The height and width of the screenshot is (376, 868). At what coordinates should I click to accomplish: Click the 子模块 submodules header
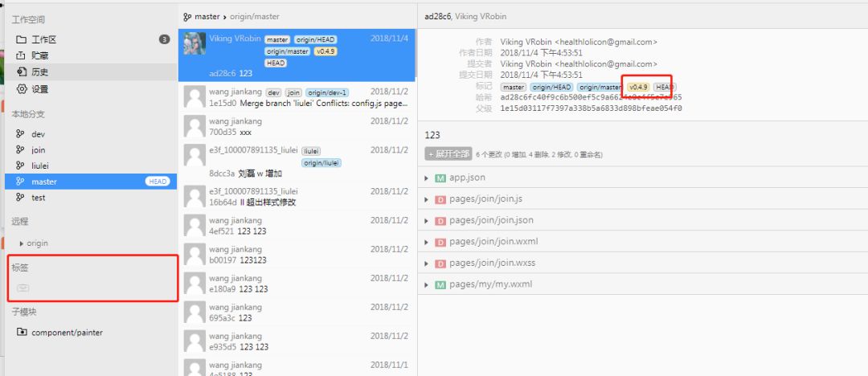pos(24,312)
